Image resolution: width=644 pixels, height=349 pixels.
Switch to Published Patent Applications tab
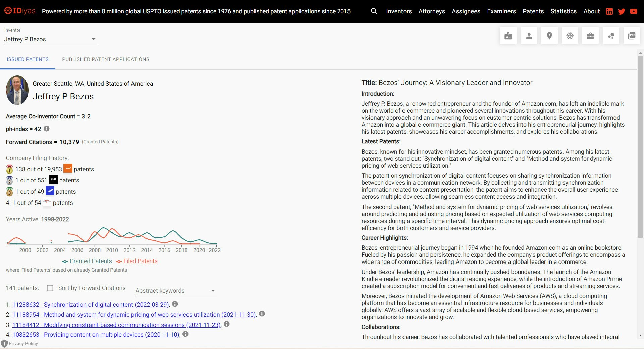click(x=106, y=59)
